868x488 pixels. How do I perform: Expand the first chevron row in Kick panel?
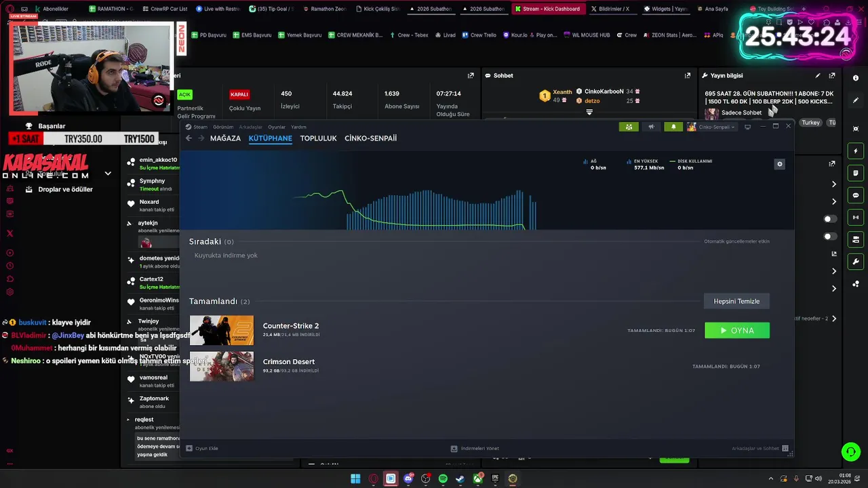point(834,184)
